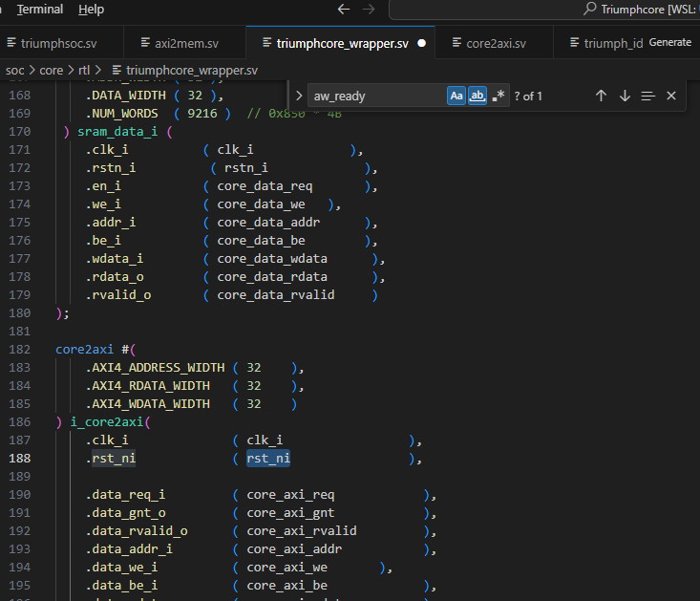Click on sram_data_i instance name
This screenshot has width=700, height=601.
point(117,132)
